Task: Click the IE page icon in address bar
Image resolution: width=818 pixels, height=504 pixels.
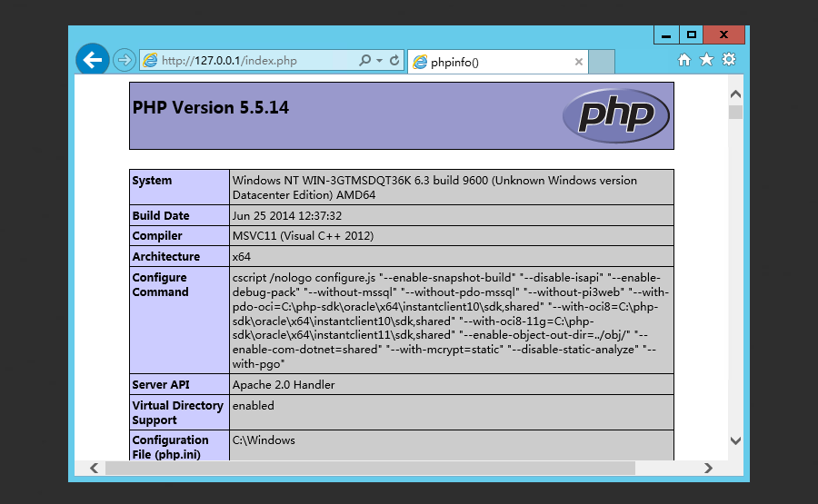Action: [x=150, y=61]
